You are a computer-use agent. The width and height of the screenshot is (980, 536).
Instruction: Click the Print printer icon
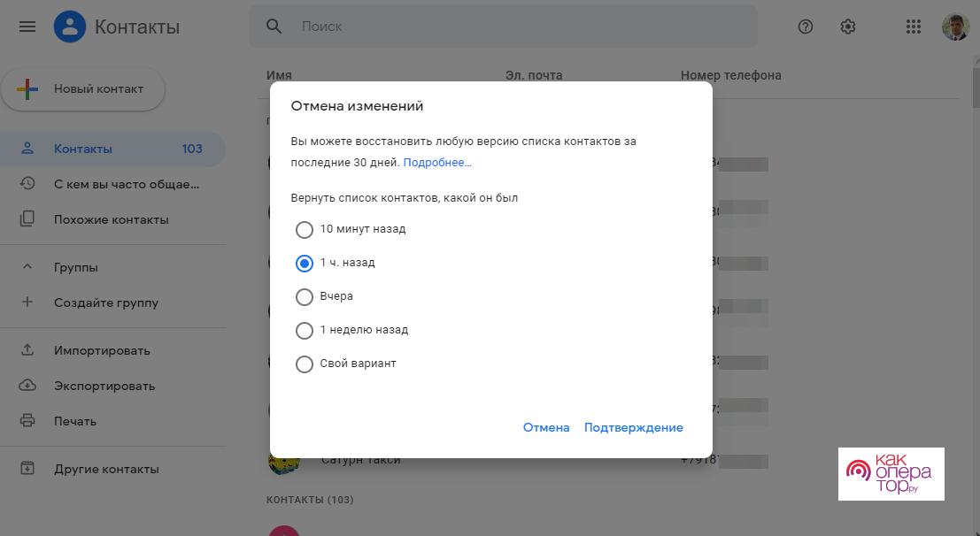click(27, 421)
